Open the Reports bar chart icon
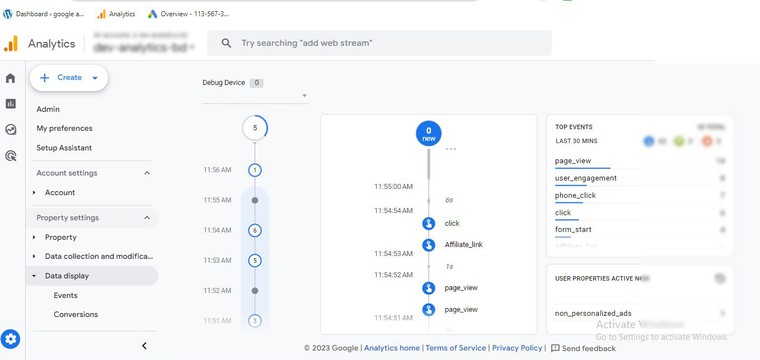The image size is (760, 360). 10,104
